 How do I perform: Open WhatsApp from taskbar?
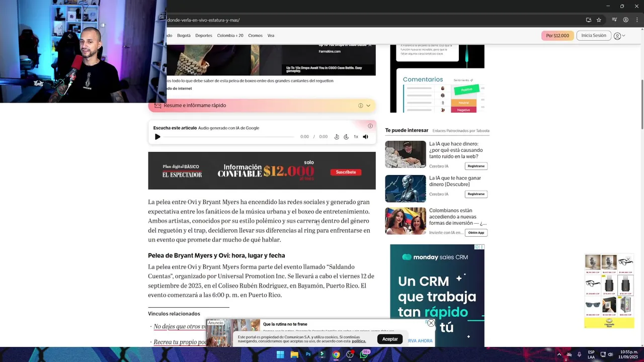click(x=364, y=354)
